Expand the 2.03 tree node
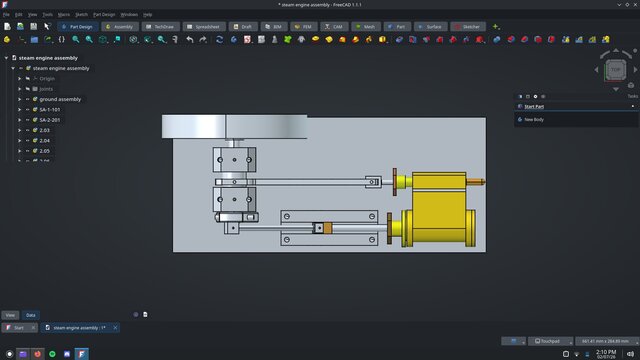640x360 pixels. [19, 130]
